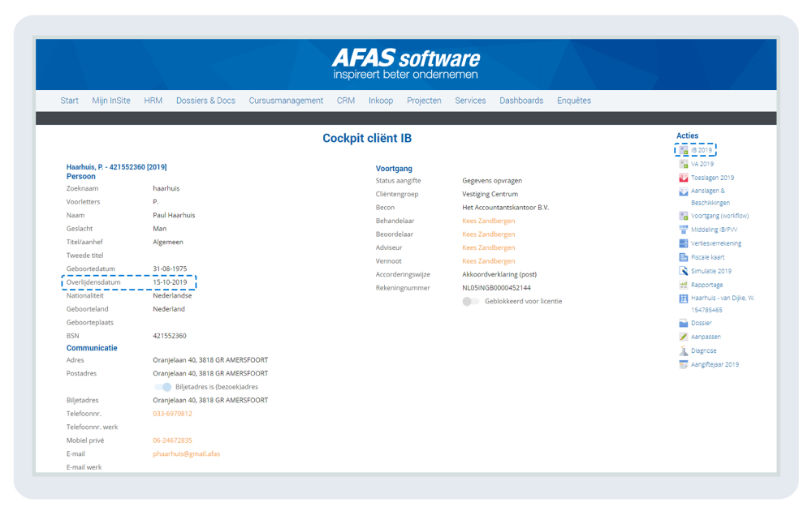This screenshot has width=812, height=520.
Task: Toggle Geblokkeerd voor licentie switch
Action: coord(471,302)
